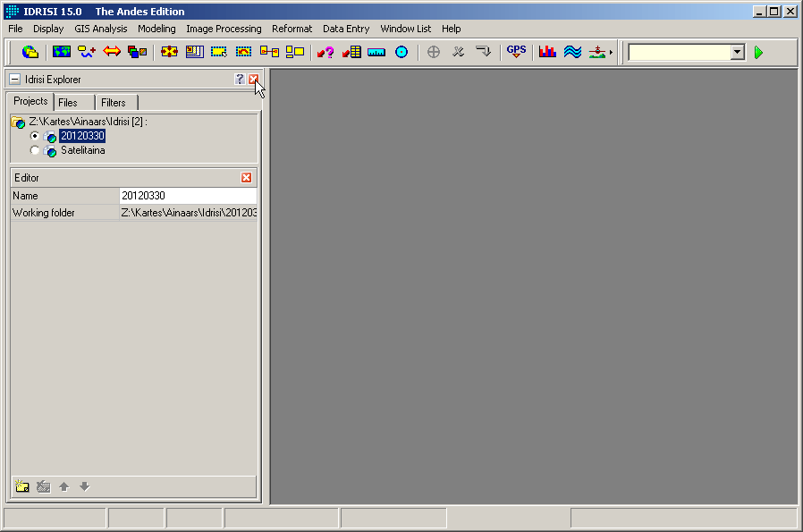Click the two yellow rectangles toolbar icon
The width and height of the screenshot is (803, 532).
(x=295, y=52)
